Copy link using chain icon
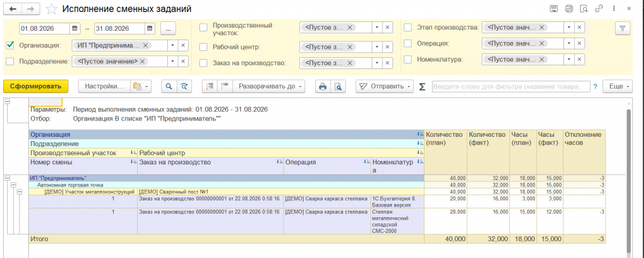 tap(599, 9)
